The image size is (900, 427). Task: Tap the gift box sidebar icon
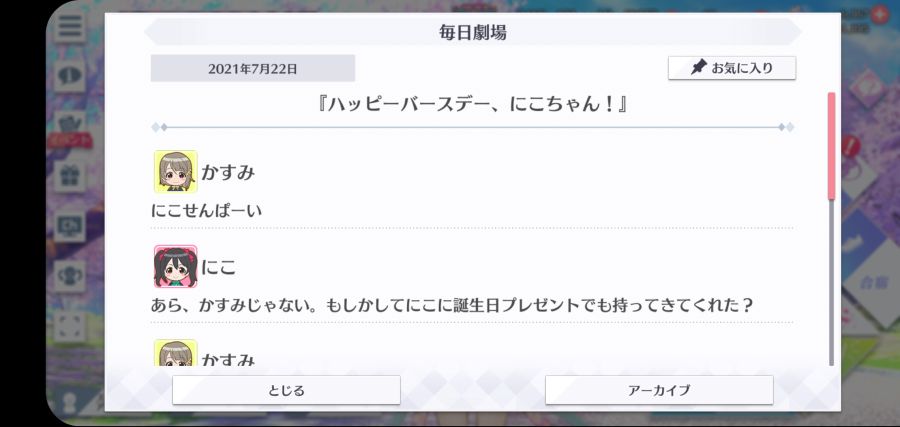click(x=70, y=175)
